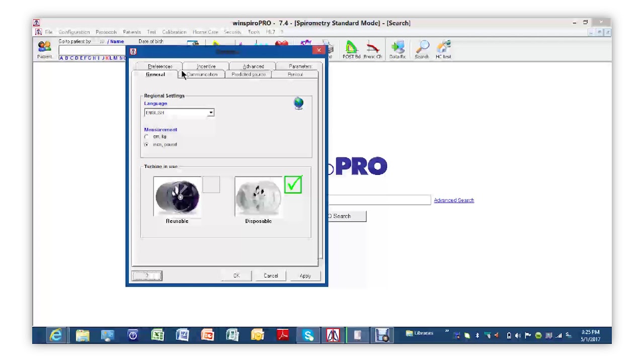Select the inch, pound measurement option
Viewport: 644px width, 362px height.
click(146, 144)
